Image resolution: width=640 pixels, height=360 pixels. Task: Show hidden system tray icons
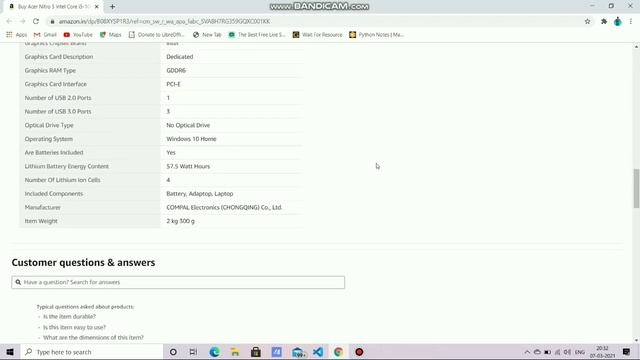coord(527,352)
